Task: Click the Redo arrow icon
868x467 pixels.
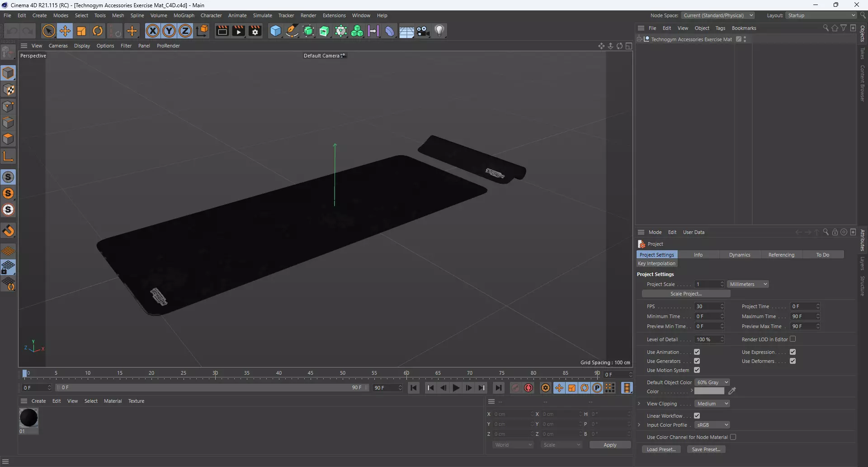Action: (28, 31)
